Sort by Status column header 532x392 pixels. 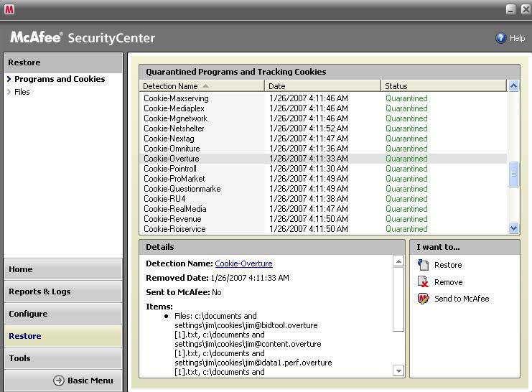click(444, 86)
